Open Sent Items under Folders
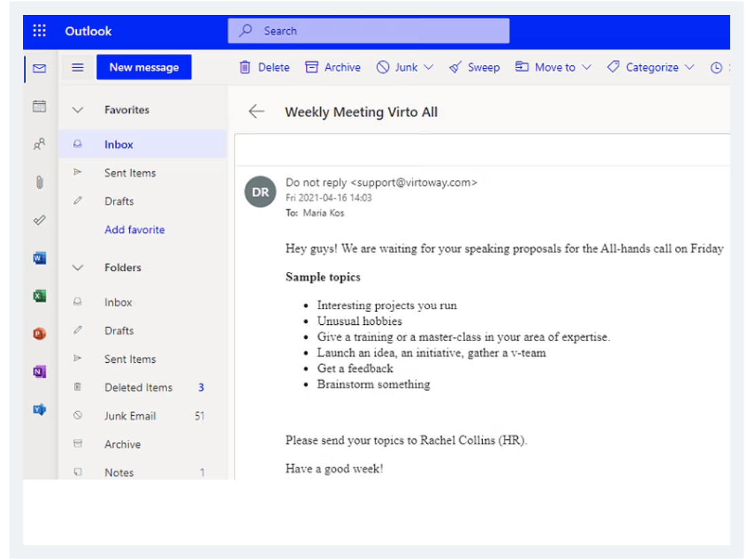This screenshot has height=560, width=752. [x=142, y=359]
